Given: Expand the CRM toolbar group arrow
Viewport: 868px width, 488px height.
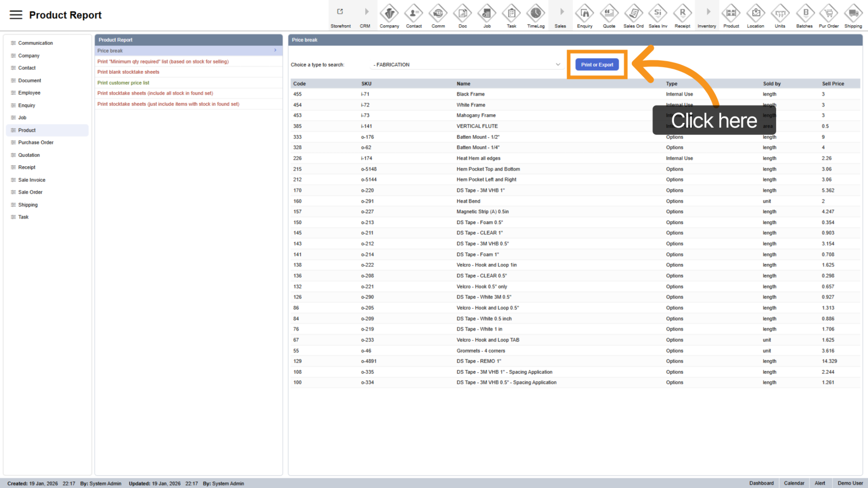Looking at the screenshot, I should tap(365, 12).
